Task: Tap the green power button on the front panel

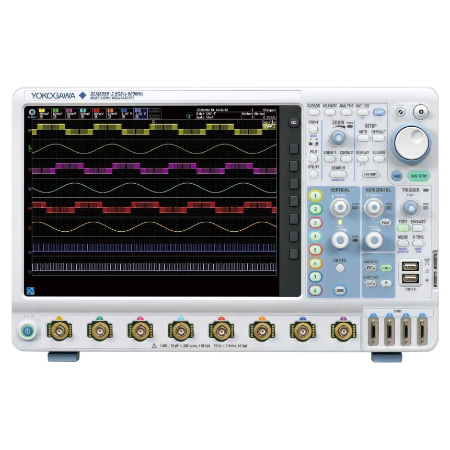Action: pyautogui.click(x=28, y=331)
